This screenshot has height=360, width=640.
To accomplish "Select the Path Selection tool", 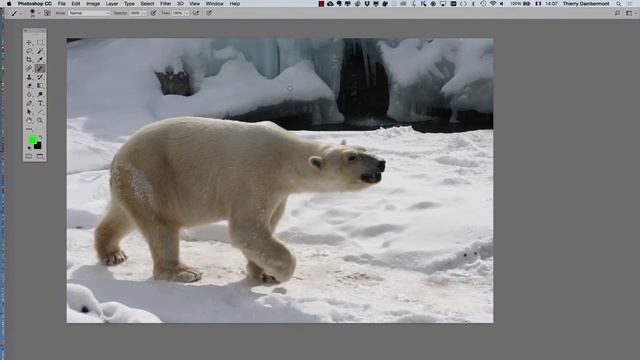I will click(29, 112).
